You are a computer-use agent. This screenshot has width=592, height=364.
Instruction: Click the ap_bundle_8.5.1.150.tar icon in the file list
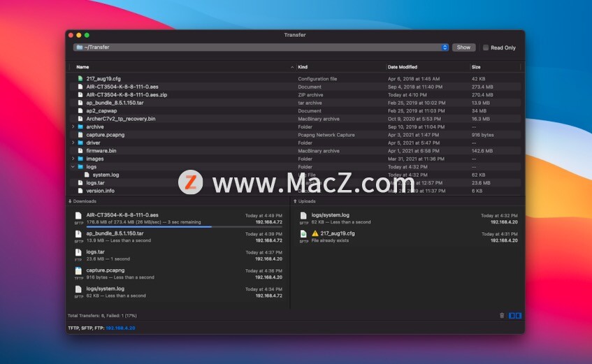coord(80,103)
